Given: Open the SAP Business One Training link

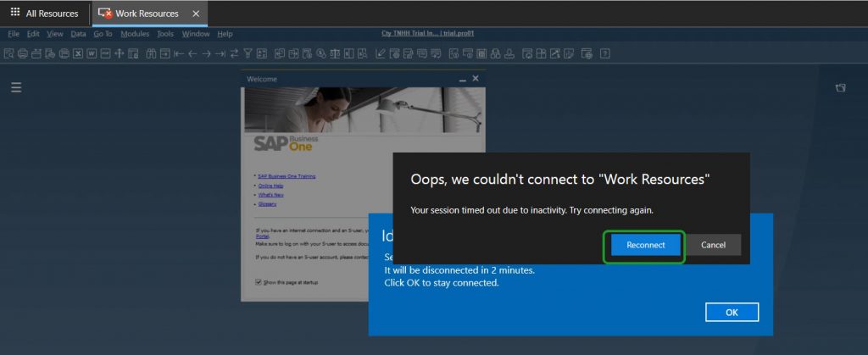Looking at the screenshot, I should [287, 176].
